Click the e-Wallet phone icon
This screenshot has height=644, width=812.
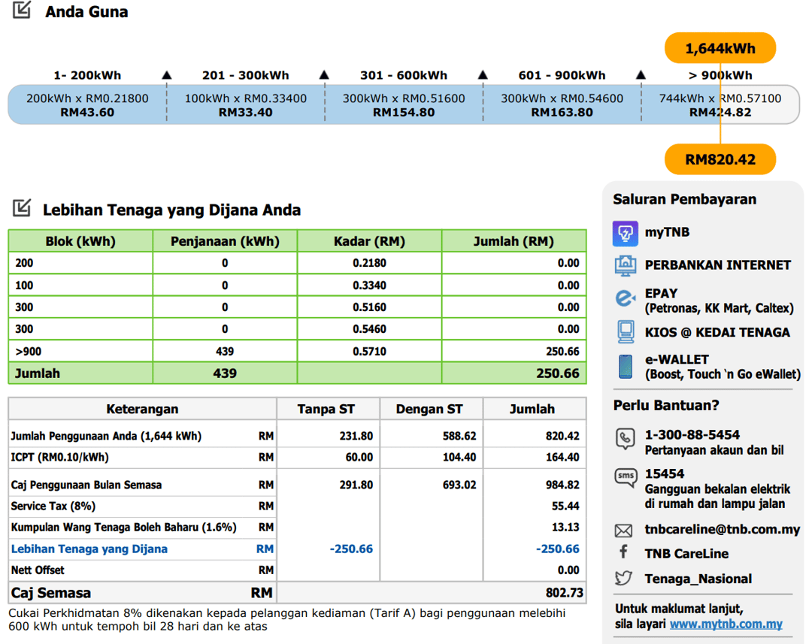pyautogui.click(x=626, y=367)
